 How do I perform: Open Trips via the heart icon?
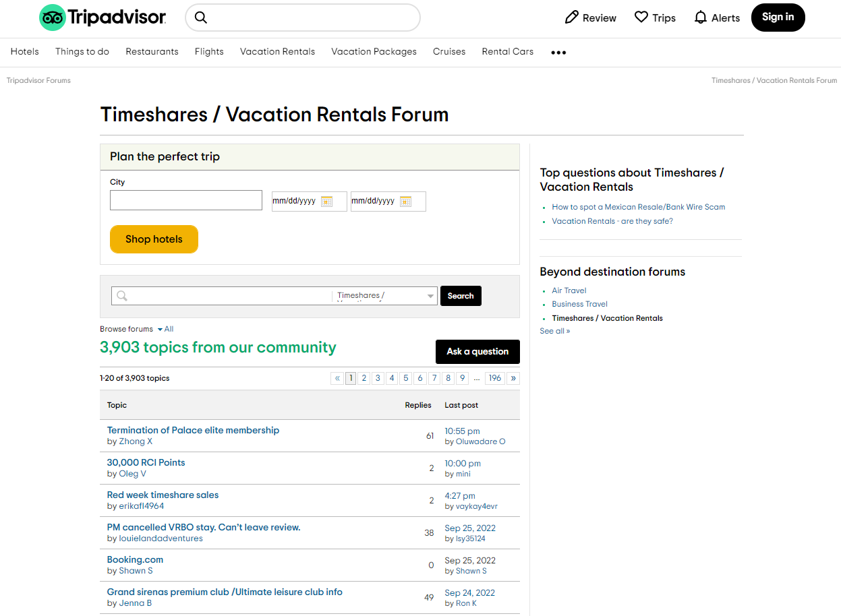point(641,18)
